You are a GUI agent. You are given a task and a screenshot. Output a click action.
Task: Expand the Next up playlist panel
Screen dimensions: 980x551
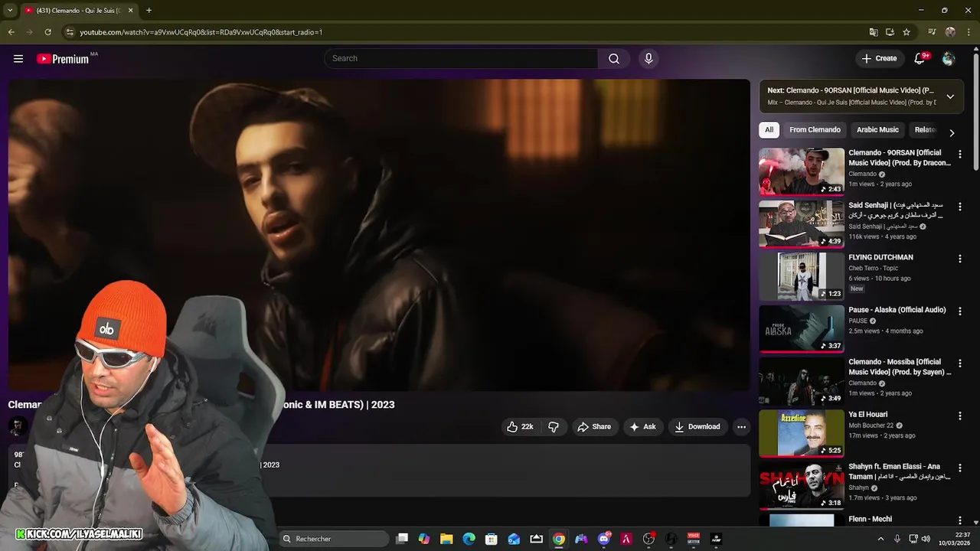click(950, 96)
